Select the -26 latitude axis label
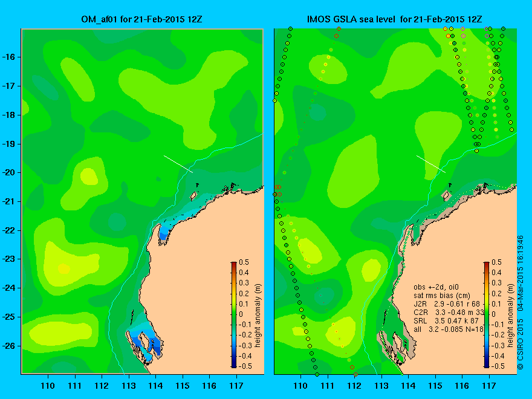Image resolution: width=532 pixels, height=399 pixels. [x=8, y=346]
